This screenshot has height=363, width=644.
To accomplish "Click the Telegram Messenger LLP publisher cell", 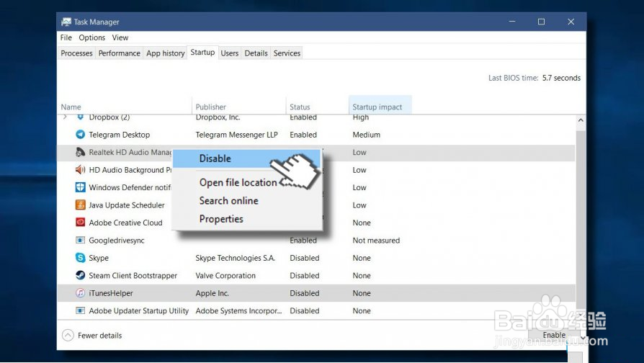I will (x=236, y=135).
